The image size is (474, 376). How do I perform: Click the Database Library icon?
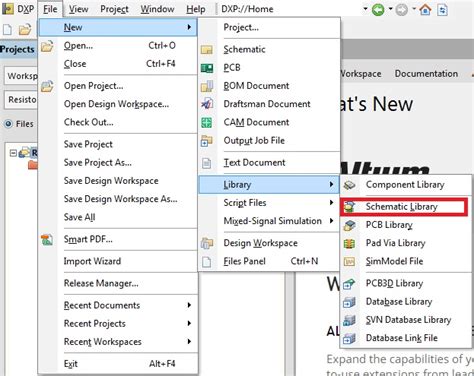coord(349,302)
